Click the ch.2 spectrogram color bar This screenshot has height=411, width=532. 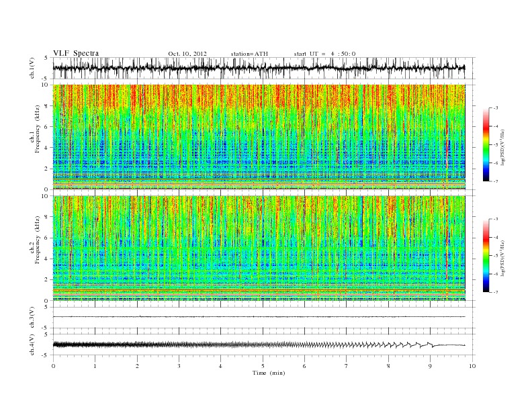pos(486,256)
